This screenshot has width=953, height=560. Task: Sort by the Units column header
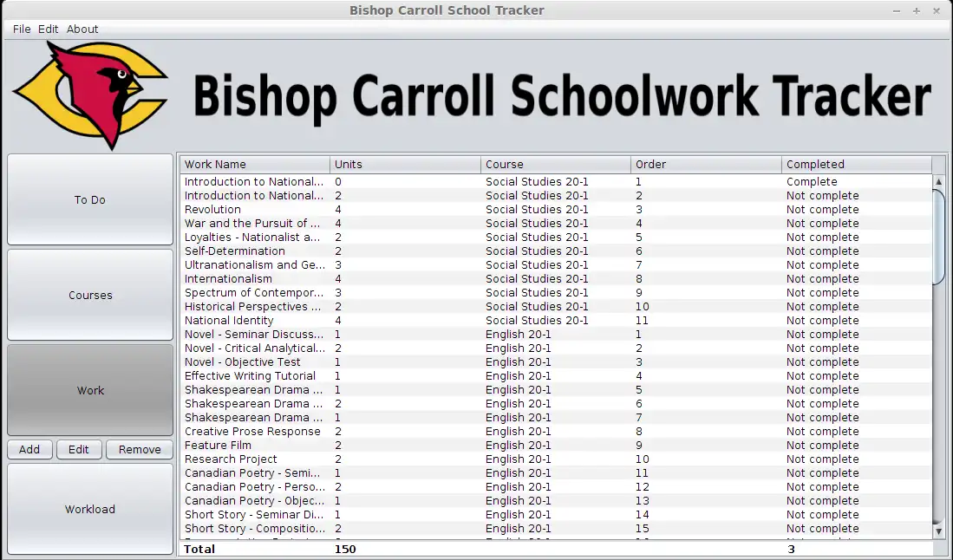pos(405,165)
